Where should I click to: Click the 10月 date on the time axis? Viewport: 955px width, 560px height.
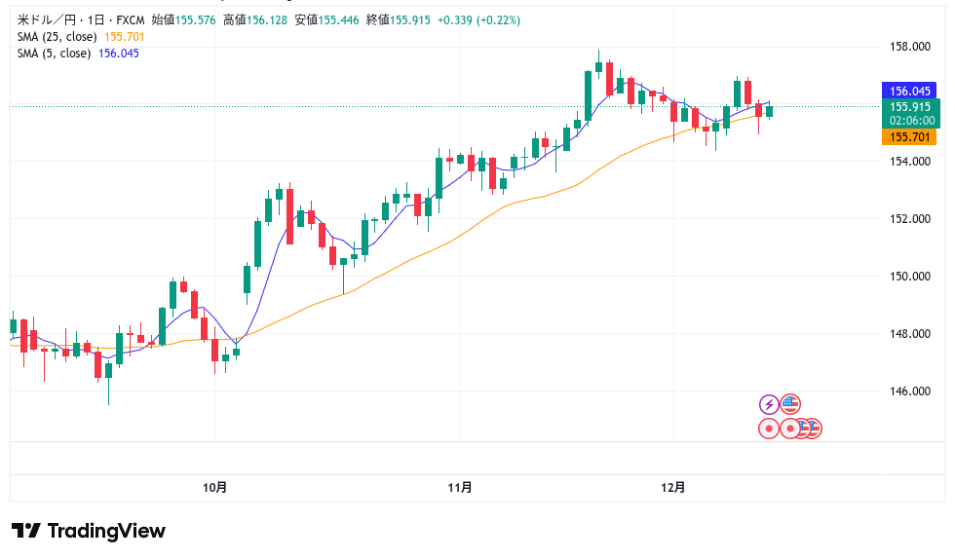[215, 487]
